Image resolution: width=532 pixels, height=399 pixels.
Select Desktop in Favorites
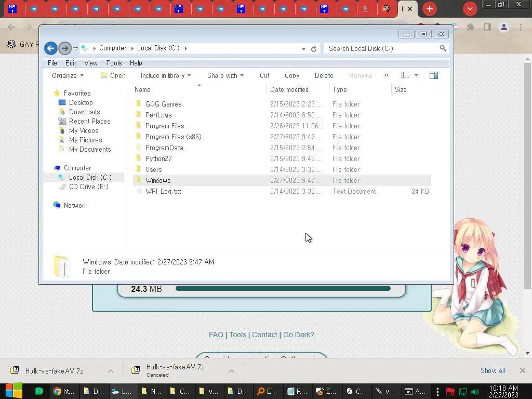81,102
